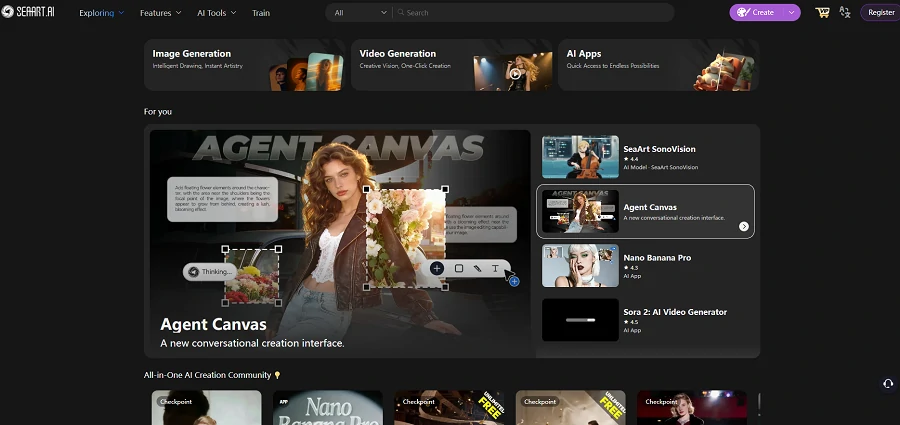This screenshot has height=425, width=900.
Task: Click the SeaArt.AI logo
Action: [x=30, y=13]
